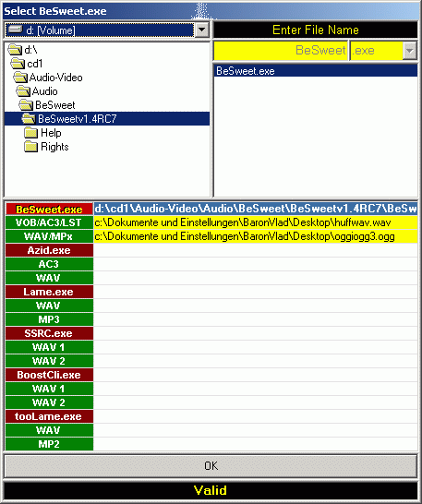422x504 pixels.
Task: Open the cd1 folder icon
Action: coord(18,64)
